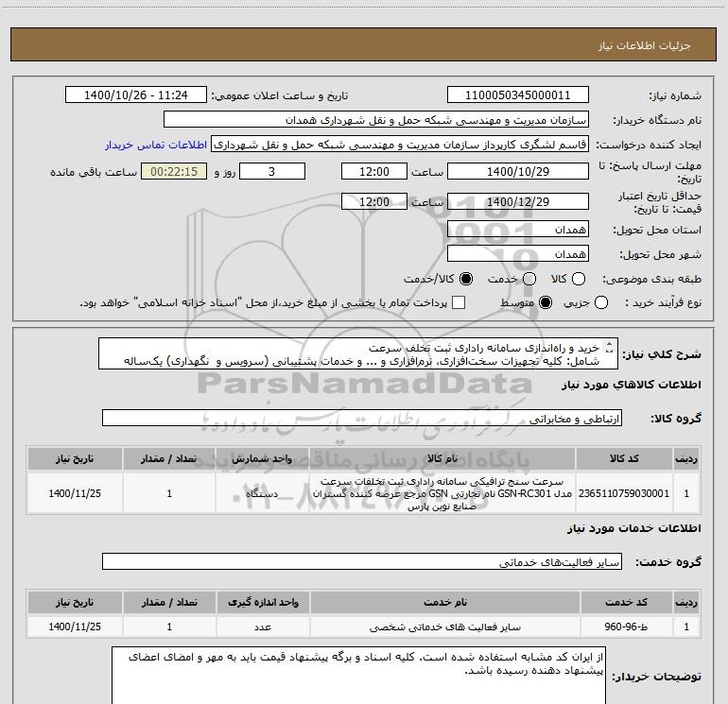Click the goods group field ارتباطی و مخابراتی
Image resolution: width=728 pixels, height=704 pixels.
coord(362,418)
